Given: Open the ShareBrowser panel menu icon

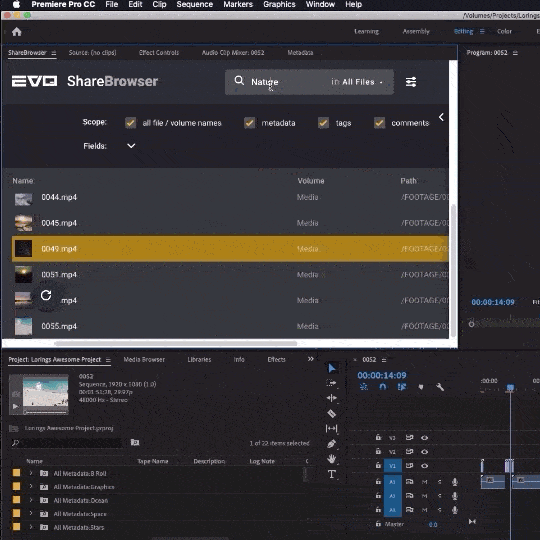Looking at the screenshot, I should tap(54, 53).
